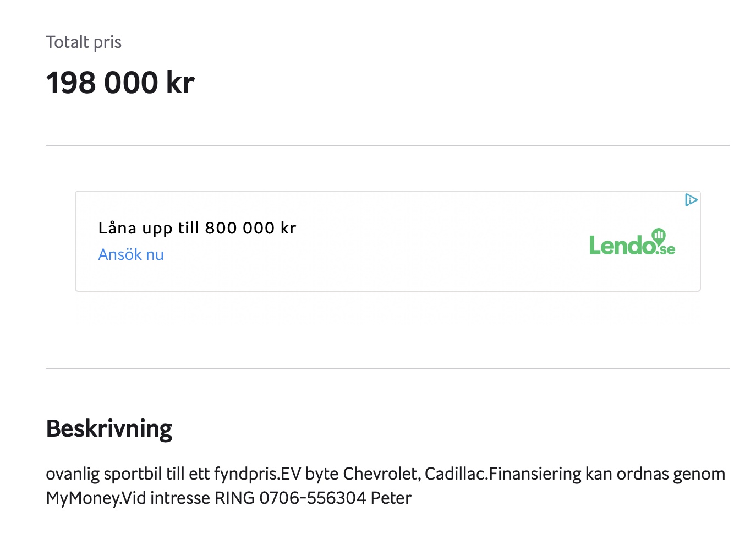Click the ".se" suffix of the Lendo logo

666,249
